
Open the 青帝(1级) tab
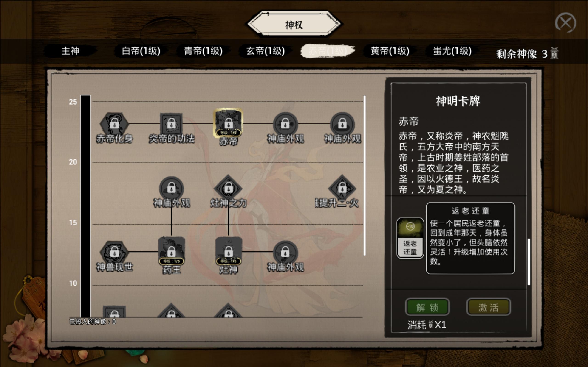pyautogui.click(x=203, y=51)
